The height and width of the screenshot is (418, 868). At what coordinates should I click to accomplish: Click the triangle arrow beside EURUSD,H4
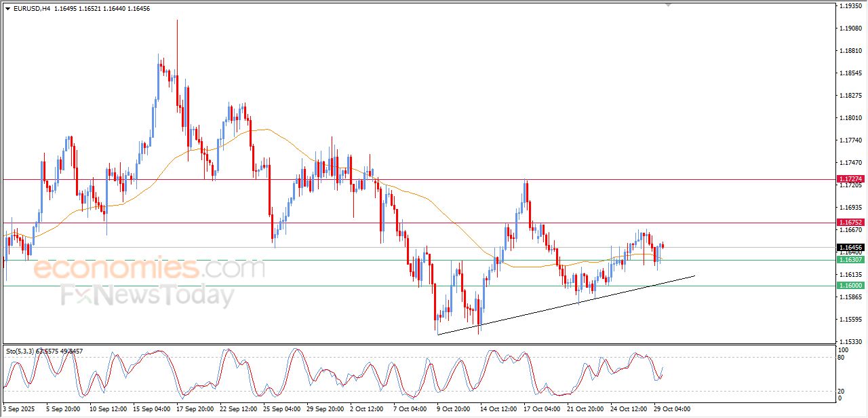click(x=7, y=8)
